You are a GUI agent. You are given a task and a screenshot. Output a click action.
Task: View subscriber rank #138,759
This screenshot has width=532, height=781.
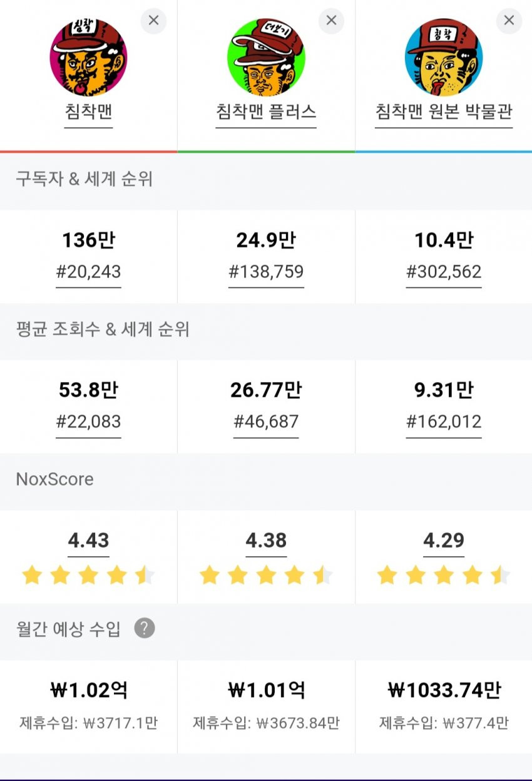266,272
